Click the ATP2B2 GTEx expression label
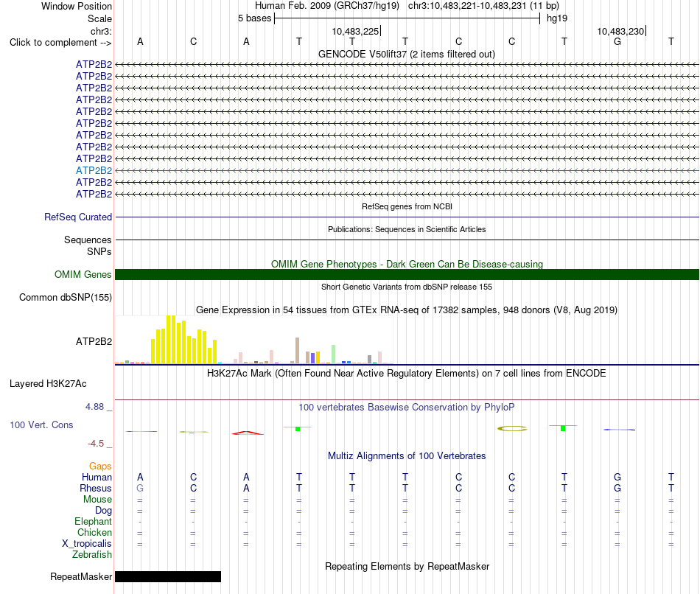Image resolution: width=700 pixels, height=594 pixels. (94, 342)
